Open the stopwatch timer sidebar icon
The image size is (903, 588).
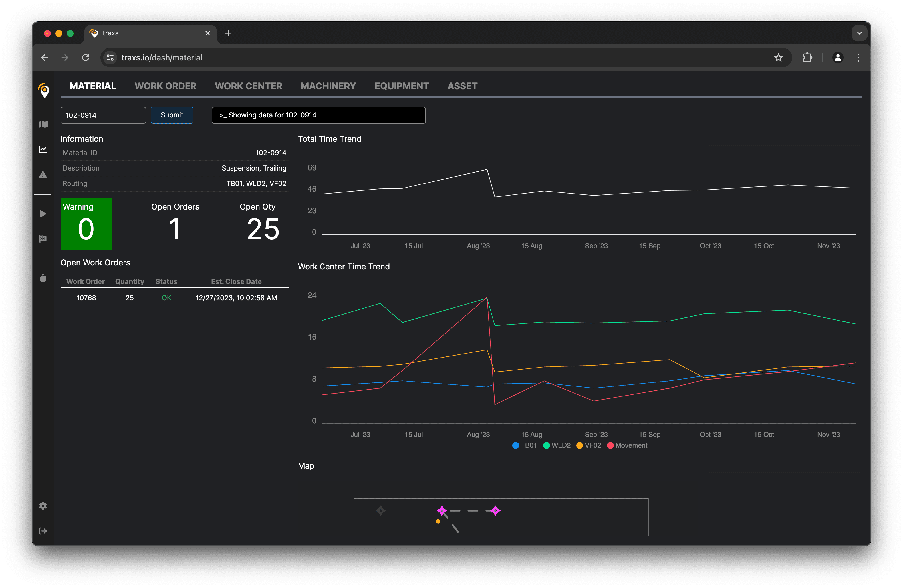tap(43, 278)
